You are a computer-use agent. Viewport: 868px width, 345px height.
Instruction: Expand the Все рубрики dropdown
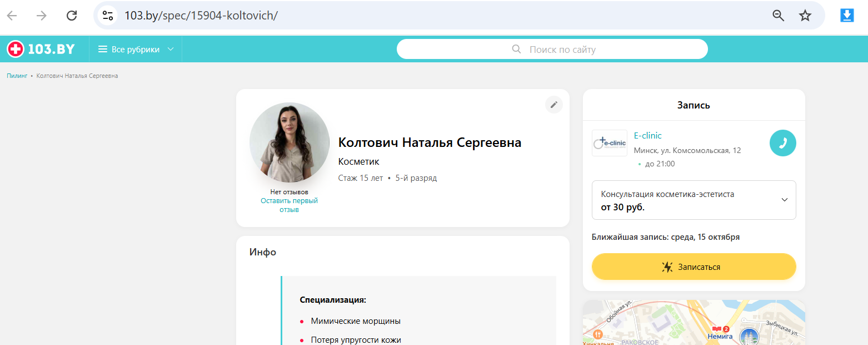coord(136,50)
